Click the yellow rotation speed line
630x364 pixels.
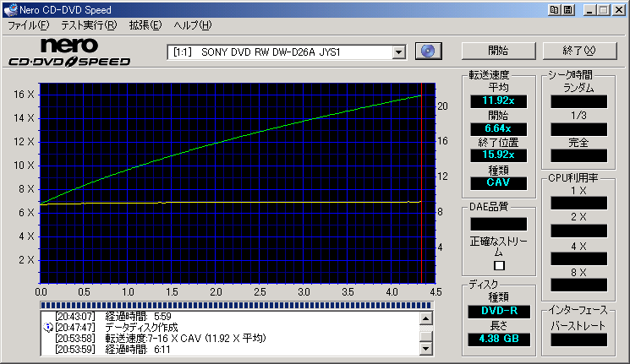point(229,203)
